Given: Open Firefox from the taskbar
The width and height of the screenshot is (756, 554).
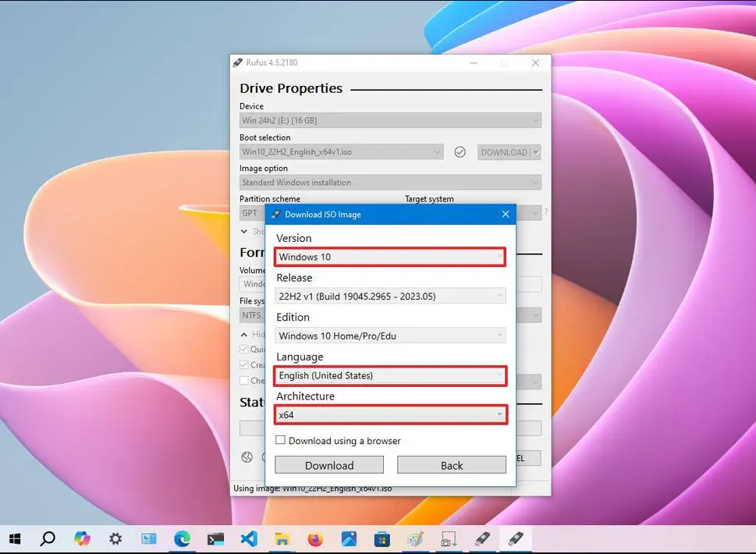Looking at the screenshot, I should click(315, 538).
